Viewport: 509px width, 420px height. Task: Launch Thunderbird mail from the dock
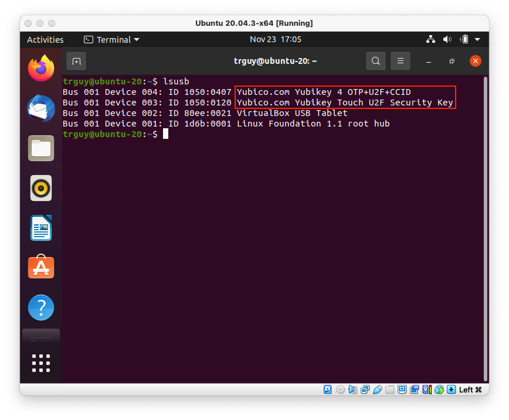pyautogui.click(x=41, y=108)
